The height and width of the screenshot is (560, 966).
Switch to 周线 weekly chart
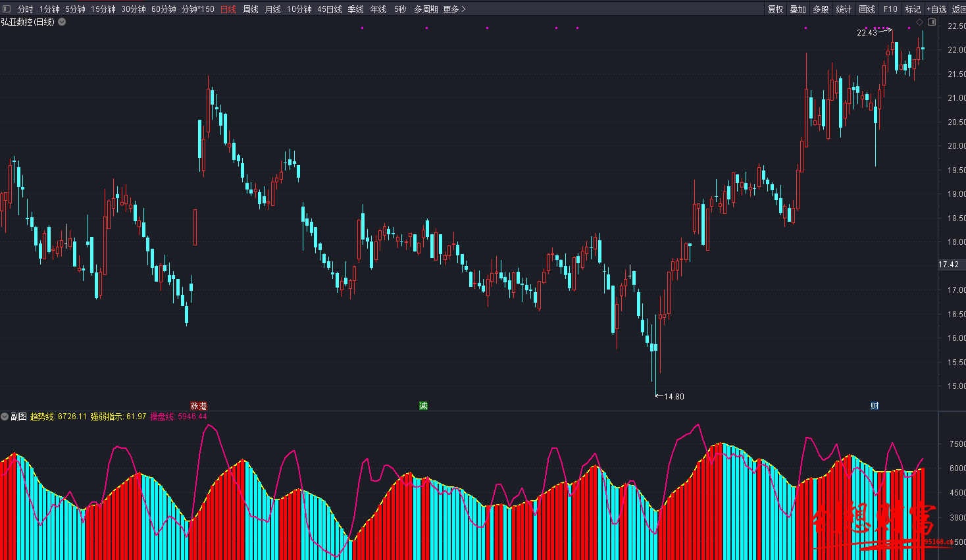click(x=251, y=9)
